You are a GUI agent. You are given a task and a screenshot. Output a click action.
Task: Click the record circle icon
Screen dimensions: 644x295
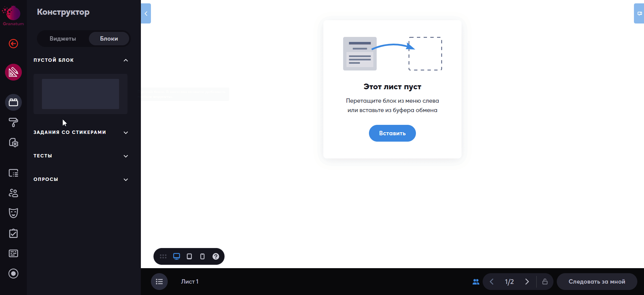coord(13,274)
